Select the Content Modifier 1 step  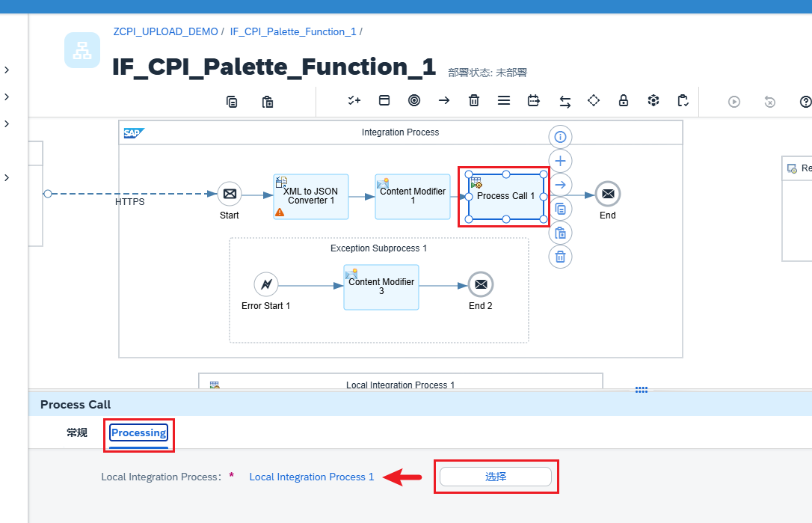click(x=413, y=197)
